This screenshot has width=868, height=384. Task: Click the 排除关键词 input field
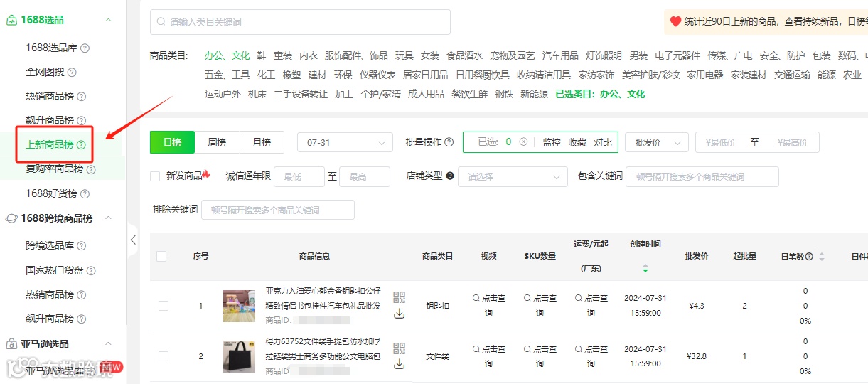[278, 210]
